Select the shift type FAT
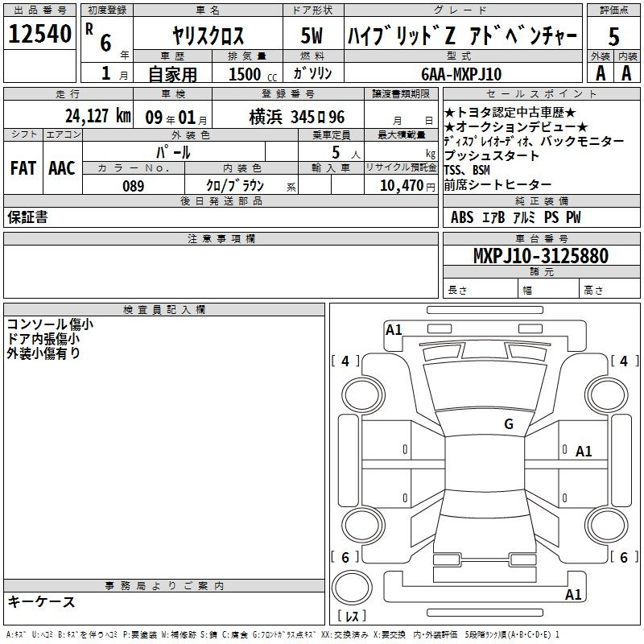 (23, 168)
